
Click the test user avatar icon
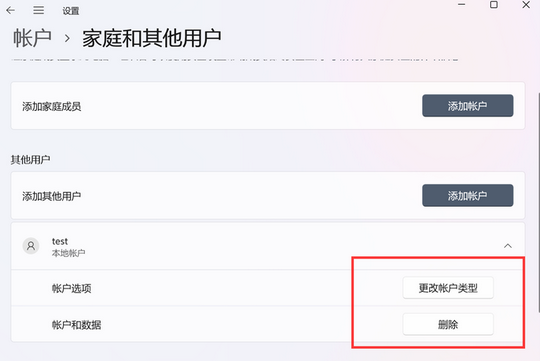coord(31,246)
